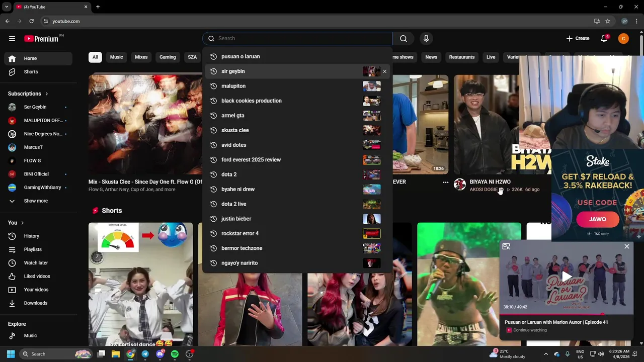Choose 'black cookies production' suggestion
This screenshot has width=644, height=362.
click(297, 101)
